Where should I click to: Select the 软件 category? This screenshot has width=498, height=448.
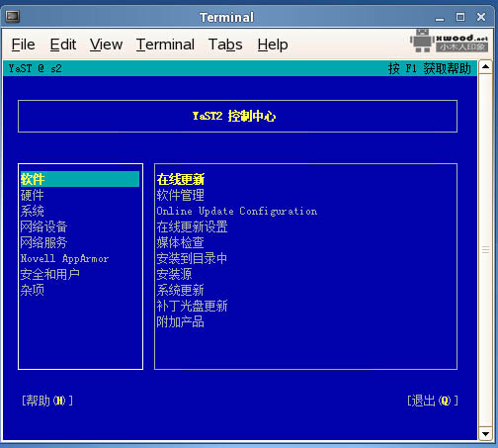[80, 179]
